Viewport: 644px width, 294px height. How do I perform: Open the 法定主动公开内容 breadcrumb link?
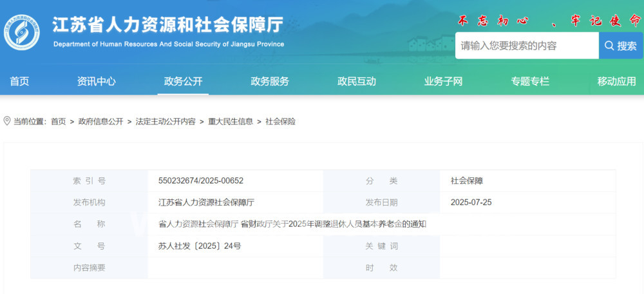(166, 121)
